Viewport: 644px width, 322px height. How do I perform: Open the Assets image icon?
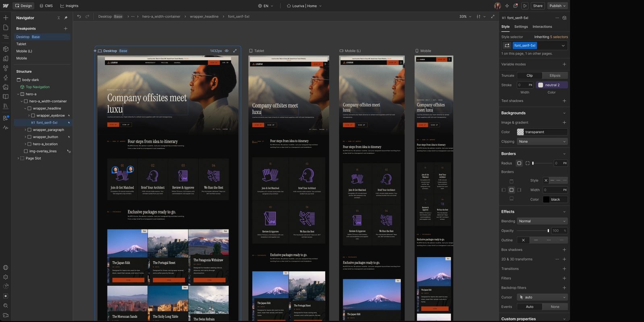click(6, 87)
